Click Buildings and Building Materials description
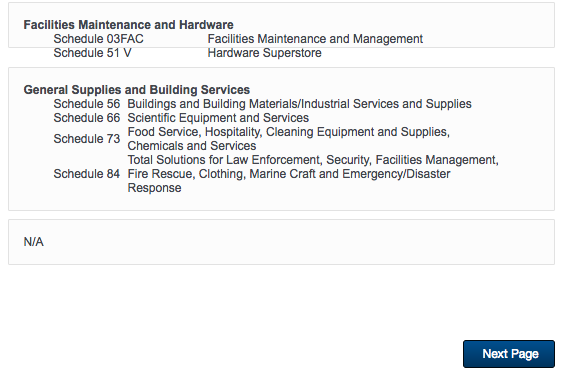The width and height of the screenshot is (562, 374). click(x=299, y=104)
